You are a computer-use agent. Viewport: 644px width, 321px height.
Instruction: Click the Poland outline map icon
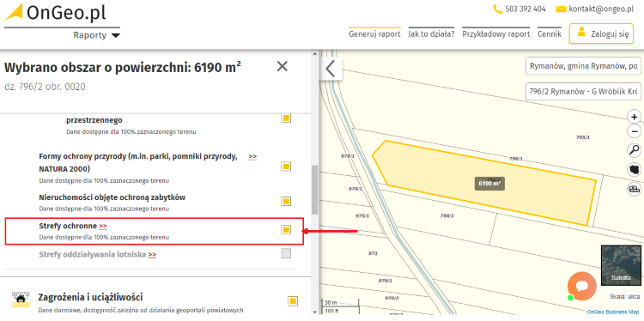[635, 170]
